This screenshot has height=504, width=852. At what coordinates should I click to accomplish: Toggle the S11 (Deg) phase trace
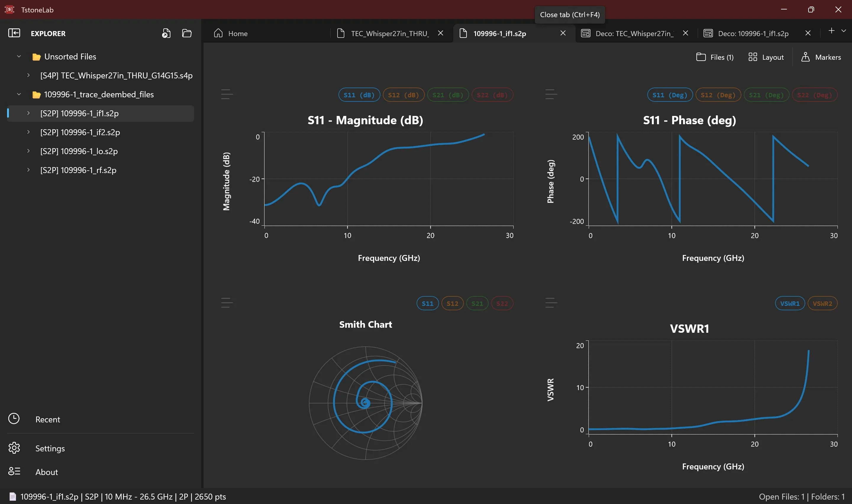[x=670, y=95]
